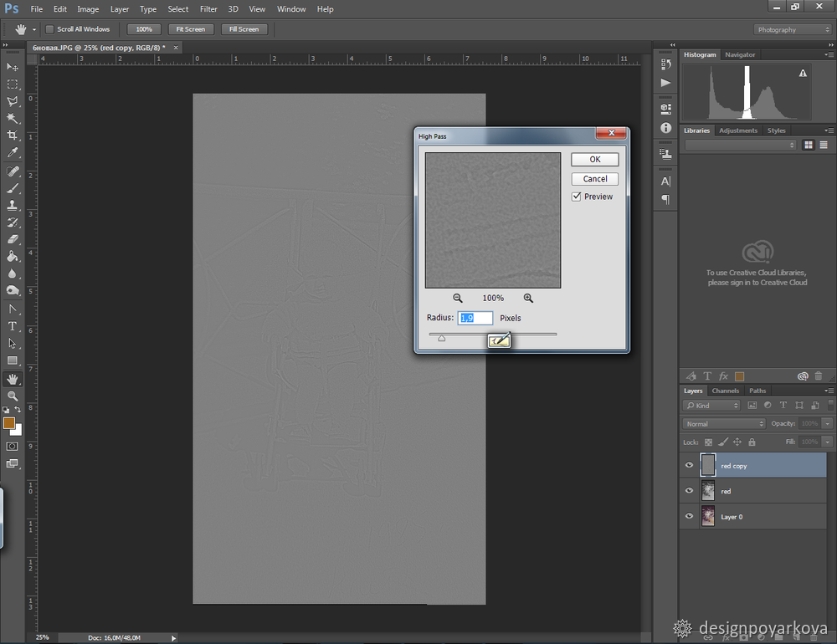Activate the Crop tool
This screenshot has height=644, width=837.
pos(13,135)
